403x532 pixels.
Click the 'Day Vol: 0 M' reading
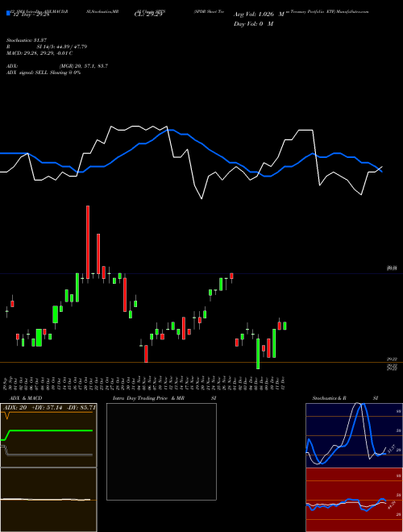(x=253, y=24)
